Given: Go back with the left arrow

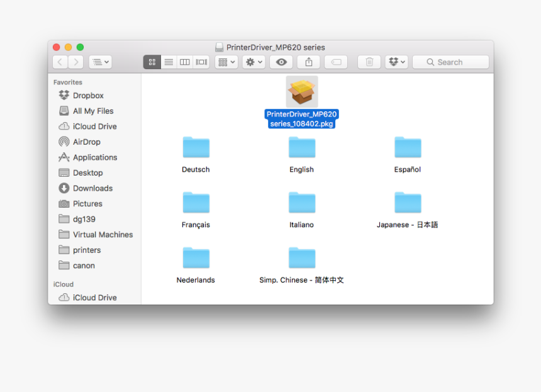Looking at the screenshot, I should (60, 62).
